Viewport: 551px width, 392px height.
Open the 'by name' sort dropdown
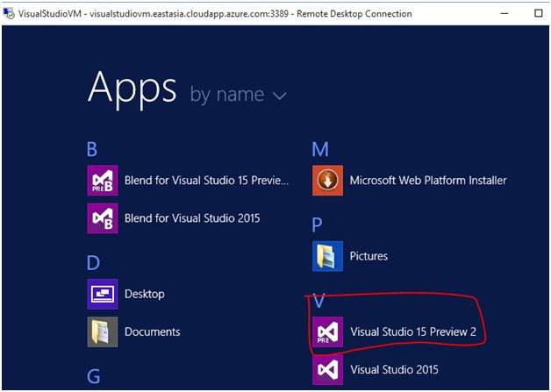coord(239,95)
